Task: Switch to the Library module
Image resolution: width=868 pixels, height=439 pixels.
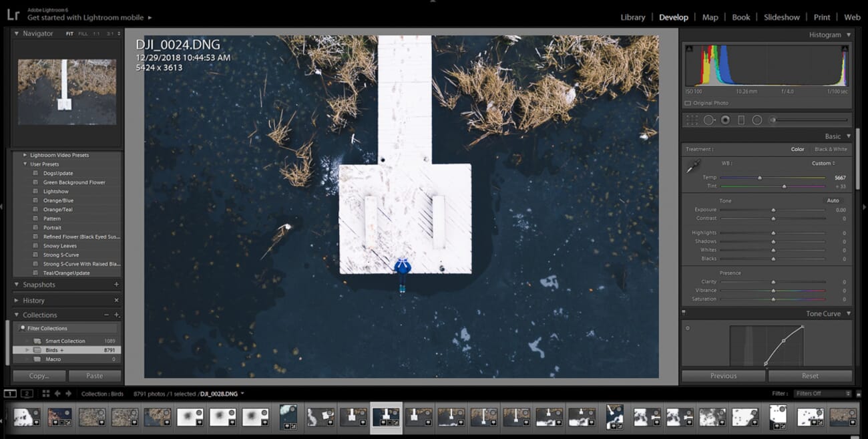Action: tap(632, 17)
